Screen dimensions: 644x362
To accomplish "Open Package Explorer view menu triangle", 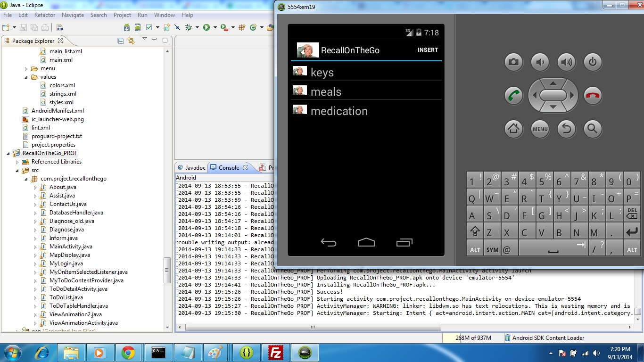I will point(145,39).
